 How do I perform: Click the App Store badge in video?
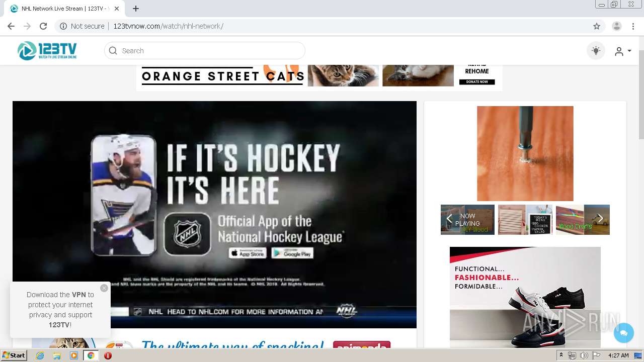click(248, 253)
